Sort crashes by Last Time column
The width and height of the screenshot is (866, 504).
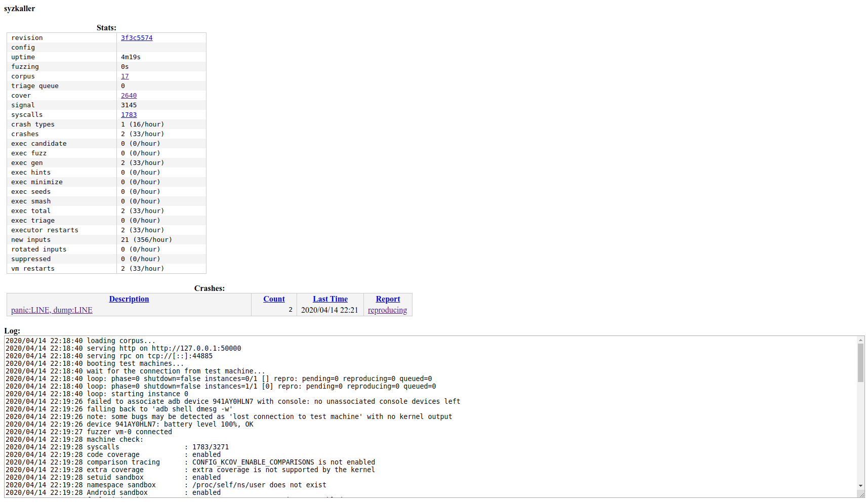click(x=330, y=299)
